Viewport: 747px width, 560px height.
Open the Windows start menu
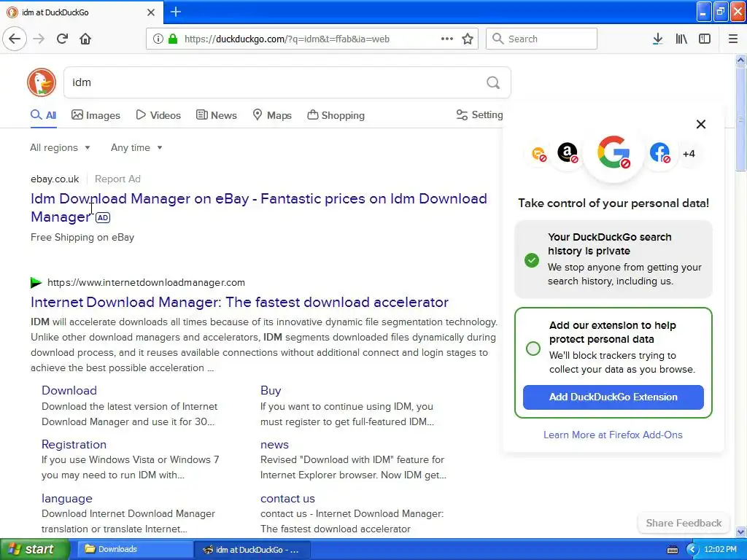tap(34, 549)
